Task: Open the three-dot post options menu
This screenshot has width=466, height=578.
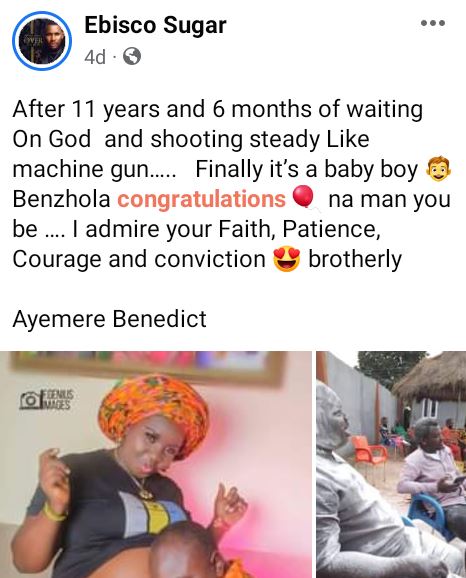Action: click(433, 23)
